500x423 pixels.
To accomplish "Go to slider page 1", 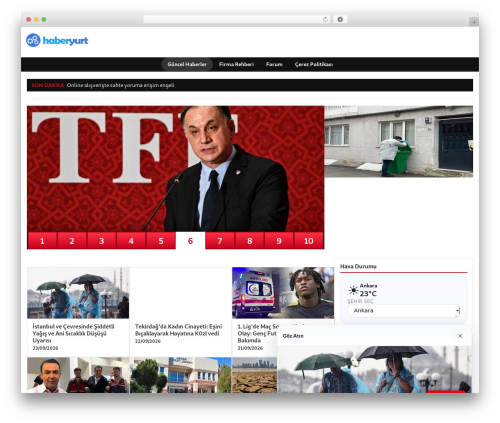I will pyautogui.click(x=42, y=241).
